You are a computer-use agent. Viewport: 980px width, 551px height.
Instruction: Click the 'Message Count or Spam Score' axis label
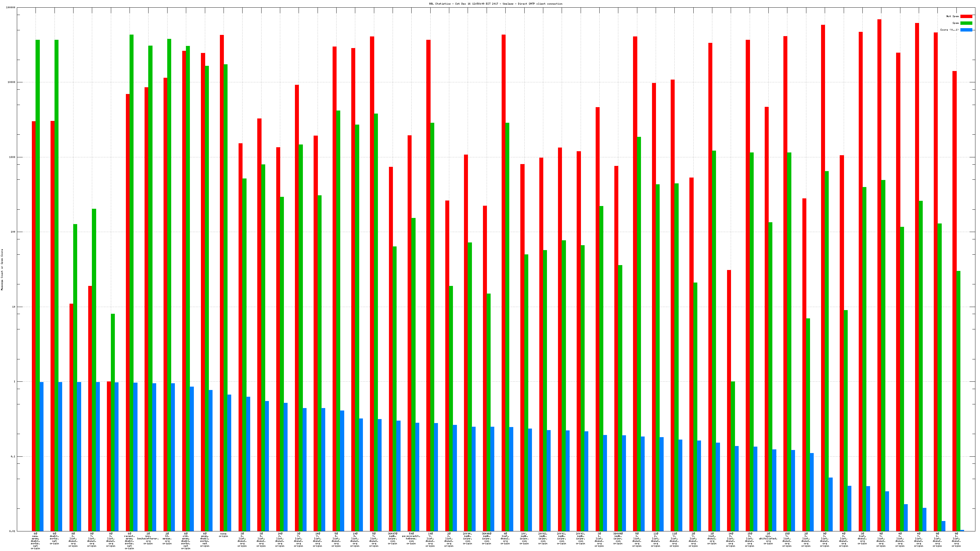click(x=2, y=270)
